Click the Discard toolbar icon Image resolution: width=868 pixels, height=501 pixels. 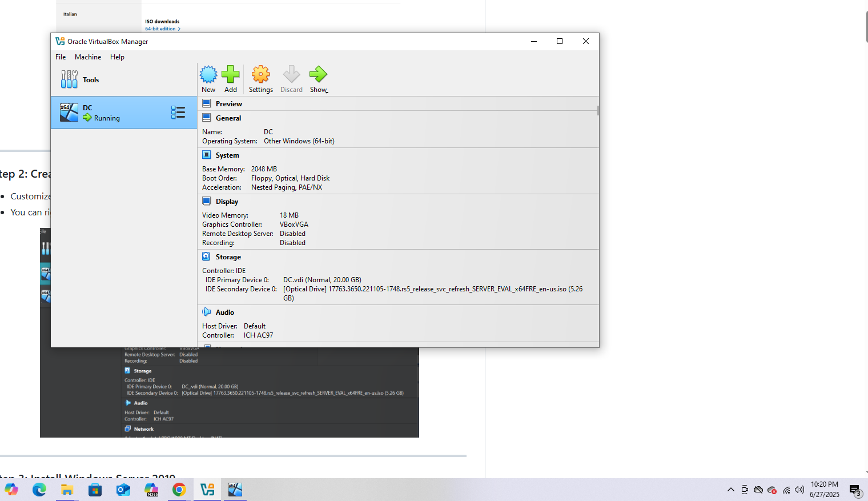(x=291, y=74)
